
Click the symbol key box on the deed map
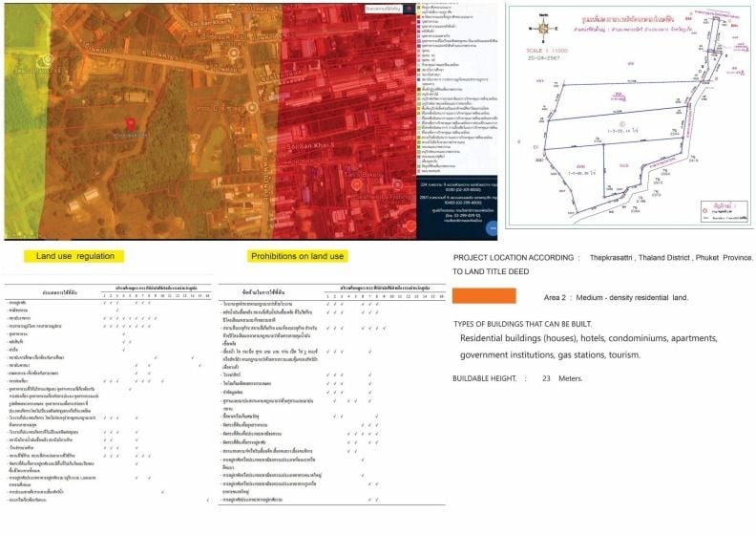pyautogui.click(x=724, y=212)
